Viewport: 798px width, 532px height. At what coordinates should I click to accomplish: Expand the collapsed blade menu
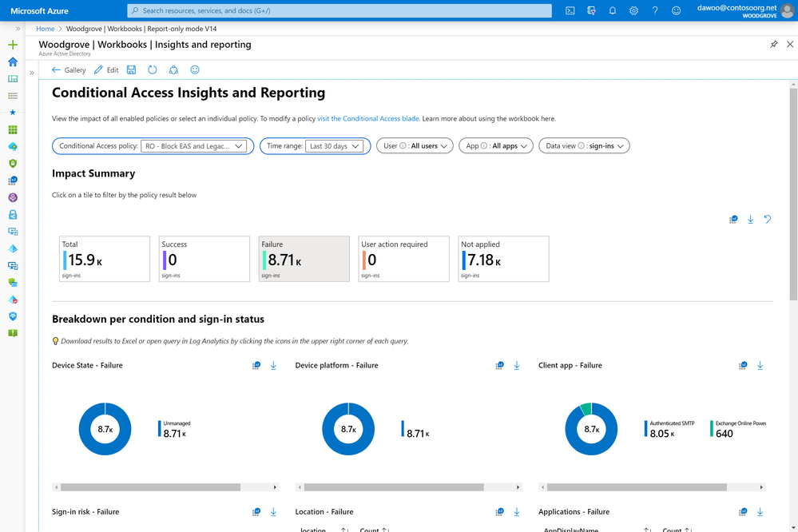(x=32, y=73)
